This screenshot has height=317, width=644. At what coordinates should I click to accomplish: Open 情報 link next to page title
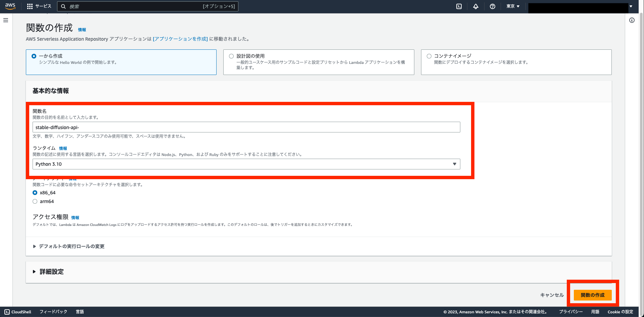pos(82,30)
